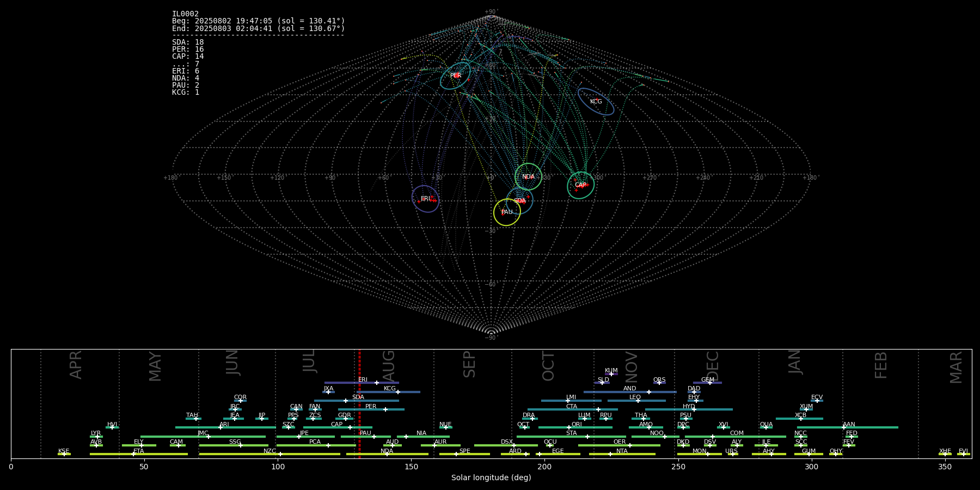Select the HYD shower bar in the timeline
The image size is (980, 490).
(x=689, y=409)
